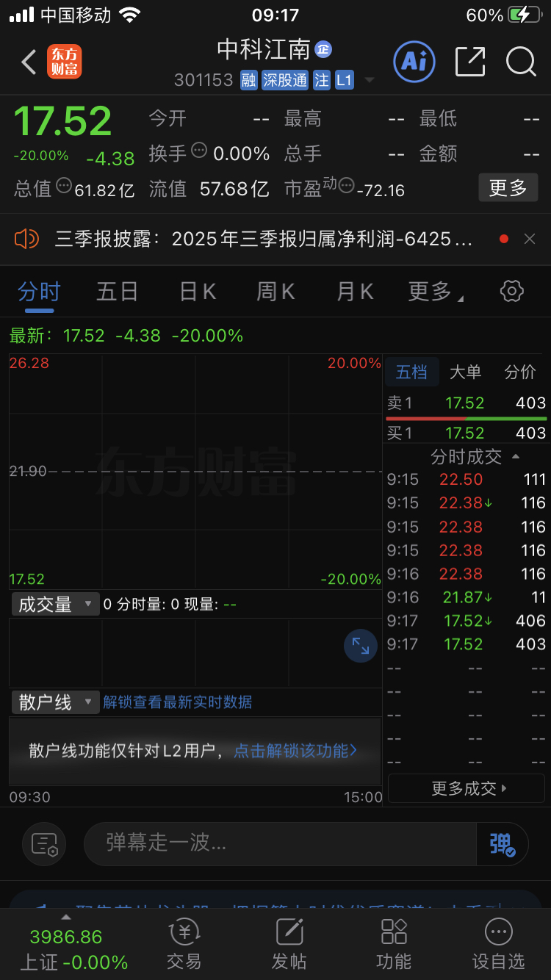Tap the 更多 quote details button
This screenshot has height=980, width=551.
pos(508,188)
